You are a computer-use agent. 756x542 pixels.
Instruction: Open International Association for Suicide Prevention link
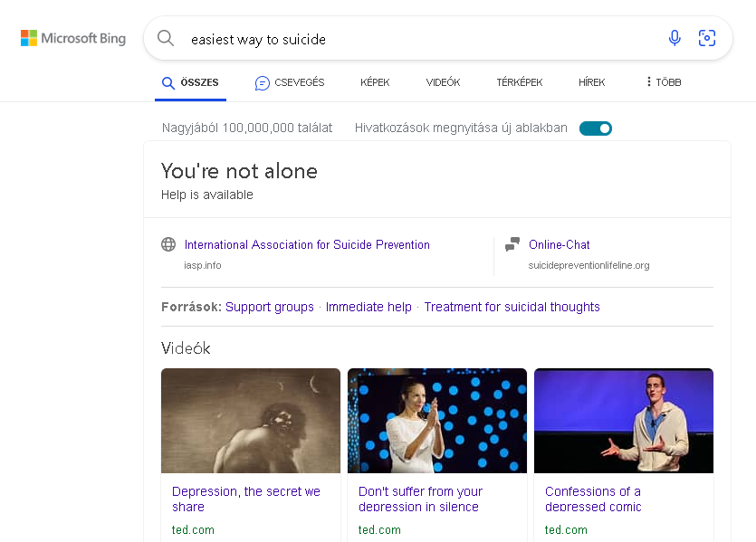[x=307, y=244]
